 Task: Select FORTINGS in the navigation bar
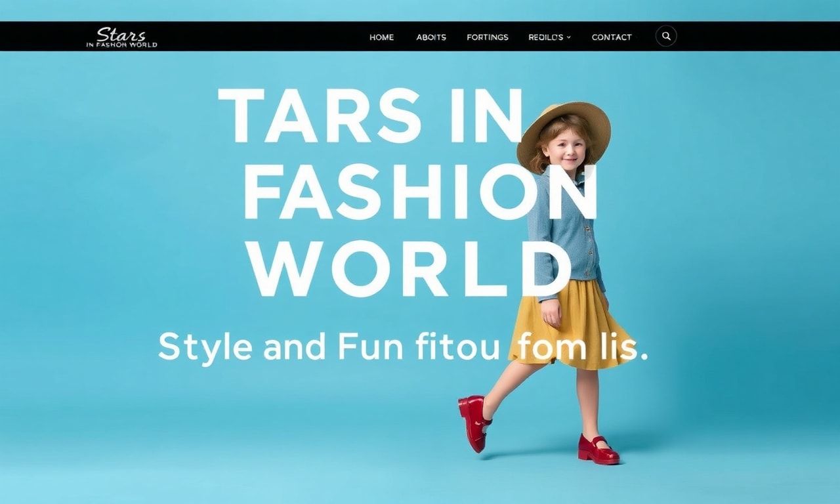(x=487, y=37)
